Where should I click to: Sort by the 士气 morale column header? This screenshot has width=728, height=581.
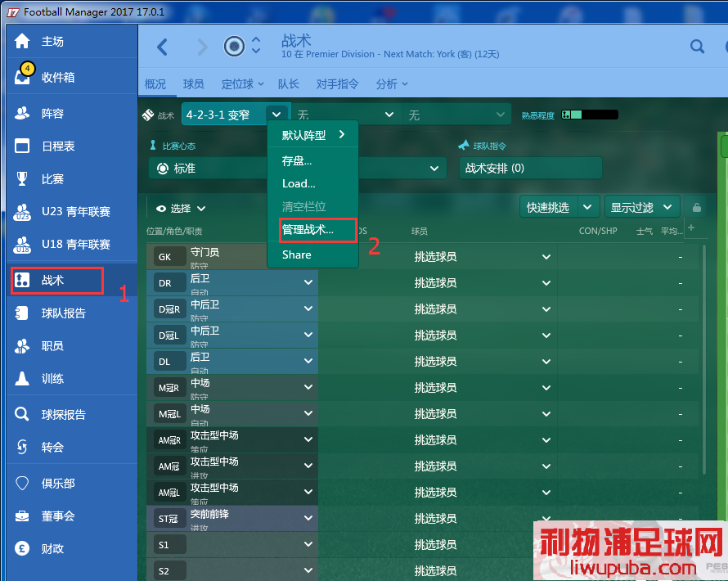coord(644,231)
